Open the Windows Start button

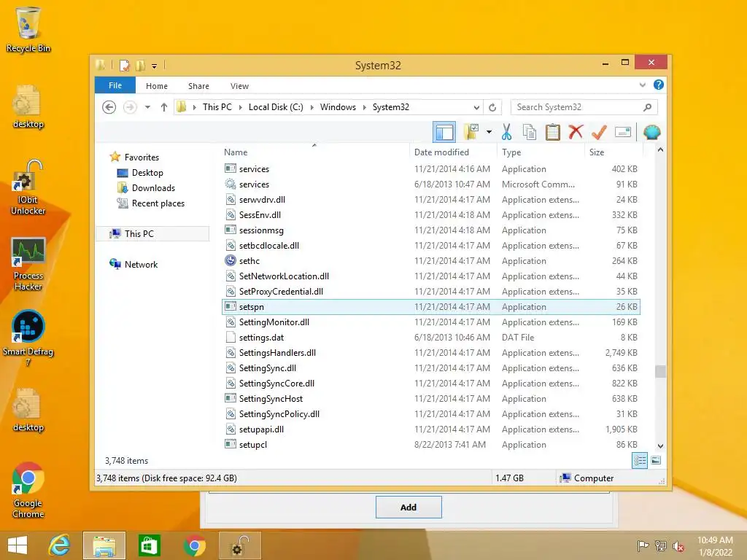click(18, 545)
